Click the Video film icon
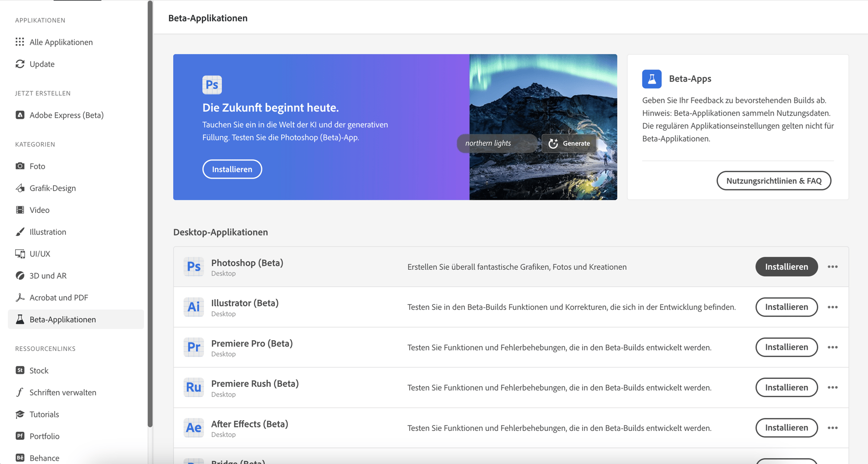This screenshot has width=868, height=464. (20, 210)
